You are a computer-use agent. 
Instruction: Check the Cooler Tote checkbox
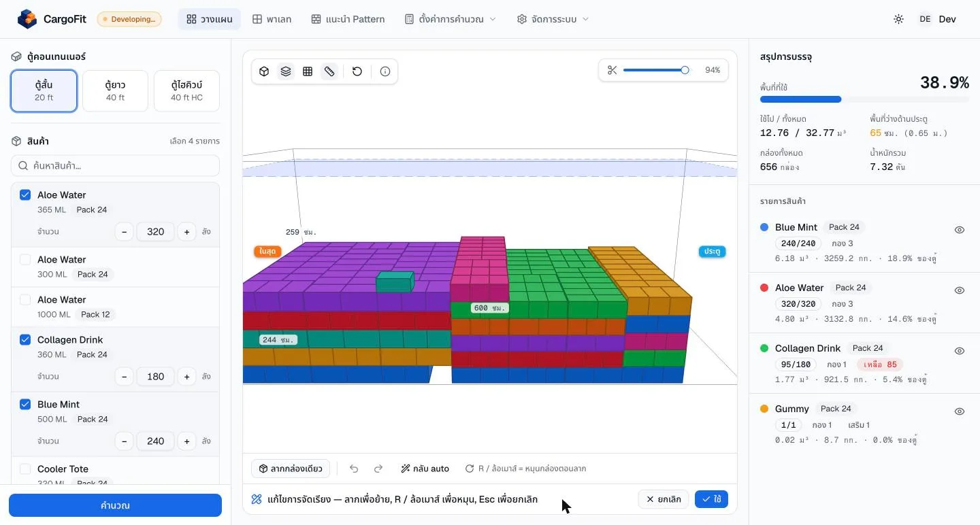[x=25, y=469]
